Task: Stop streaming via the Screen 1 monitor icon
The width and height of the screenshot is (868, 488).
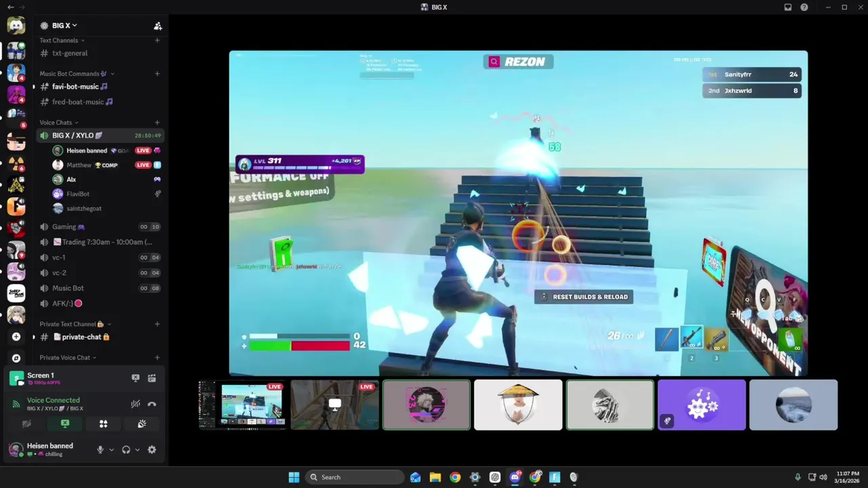Action: click(x=136, y=378)
